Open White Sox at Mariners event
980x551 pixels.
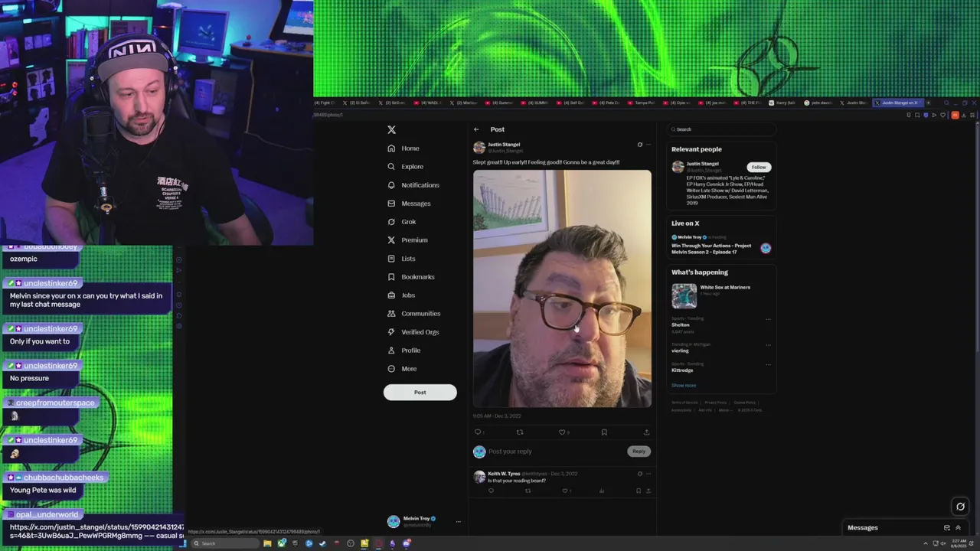click(720, 295)
